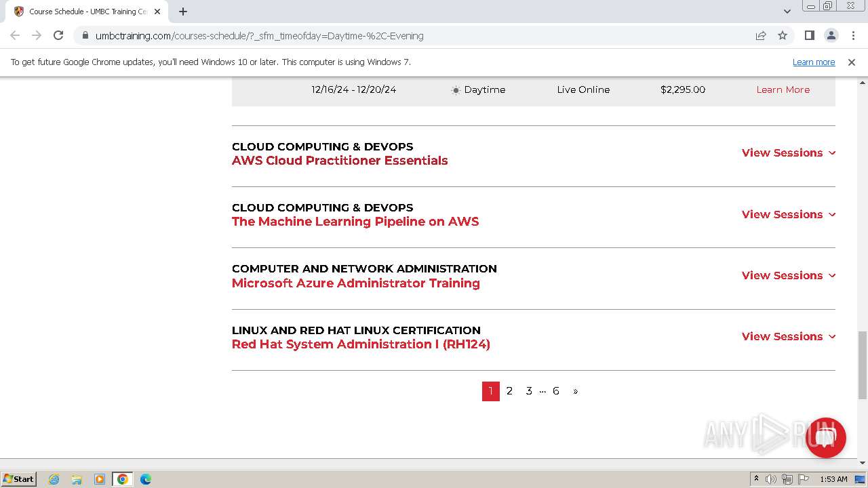The width and height of the screenshot is (868, 488).
Task: Open the network status tray icon
Action: 787,479
